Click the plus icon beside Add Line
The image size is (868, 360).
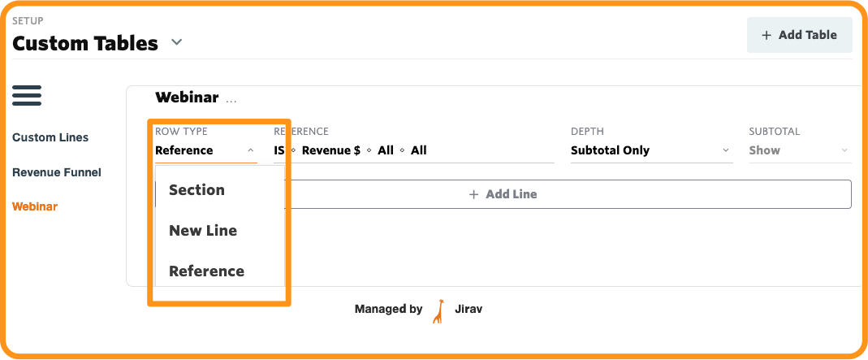(473, 194)
